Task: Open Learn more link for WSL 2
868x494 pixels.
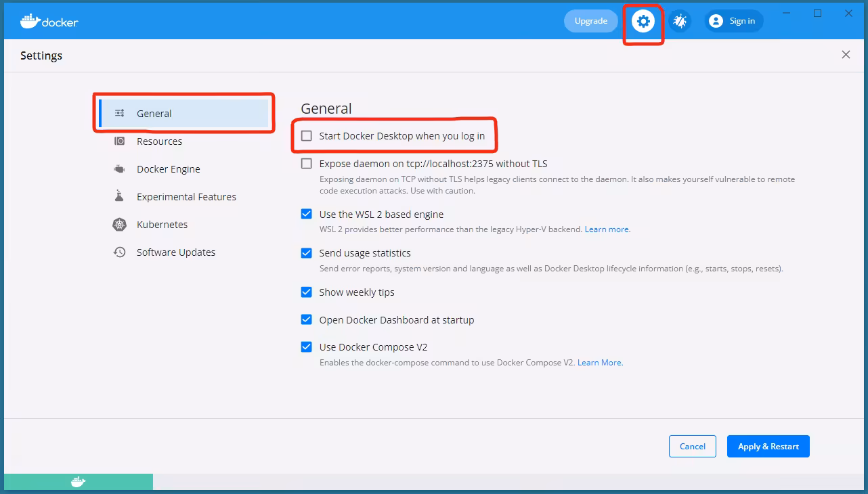Action: (x=607, y=229)
